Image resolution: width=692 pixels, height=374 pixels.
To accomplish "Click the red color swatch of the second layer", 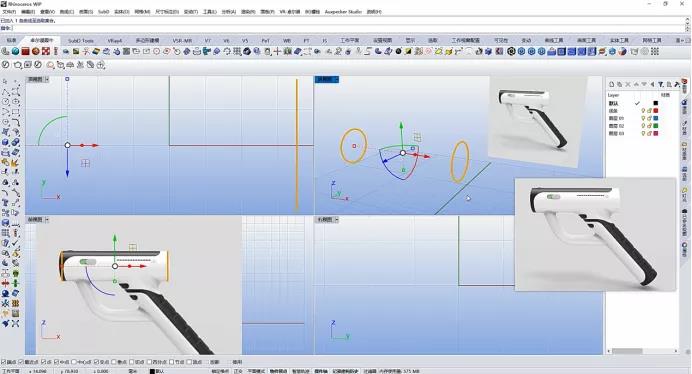I will tap(656, 111).
